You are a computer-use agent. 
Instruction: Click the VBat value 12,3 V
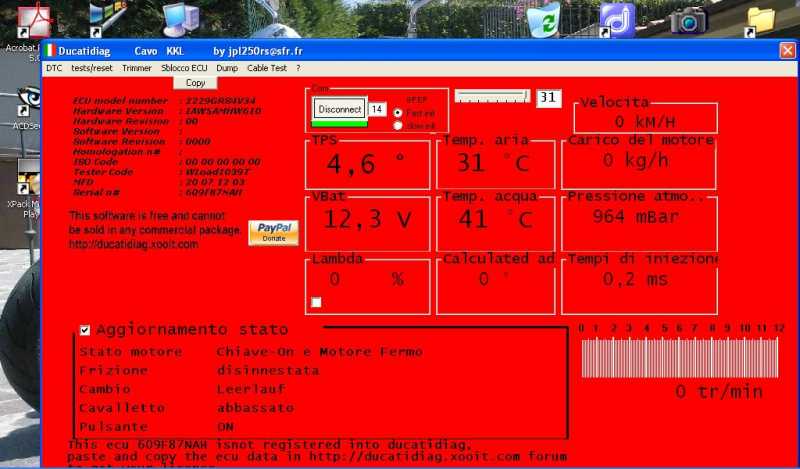[367, 219]
